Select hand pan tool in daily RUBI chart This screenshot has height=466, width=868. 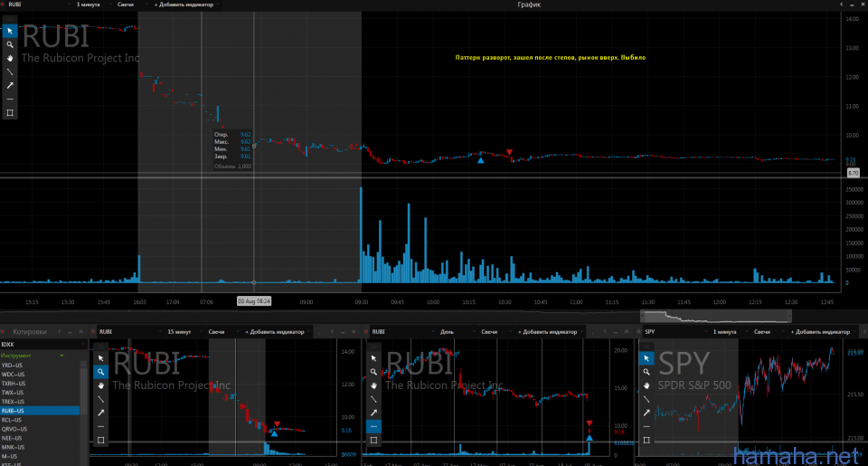click(x=373, y=385)
